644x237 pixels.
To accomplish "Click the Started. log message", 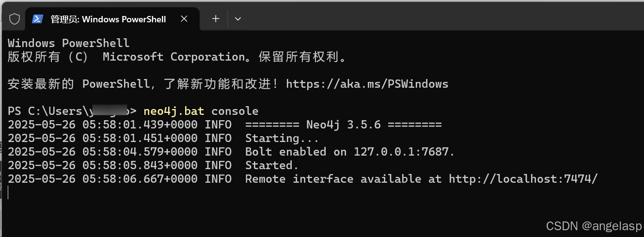I will pyautogui.click(x=272, y=165).
